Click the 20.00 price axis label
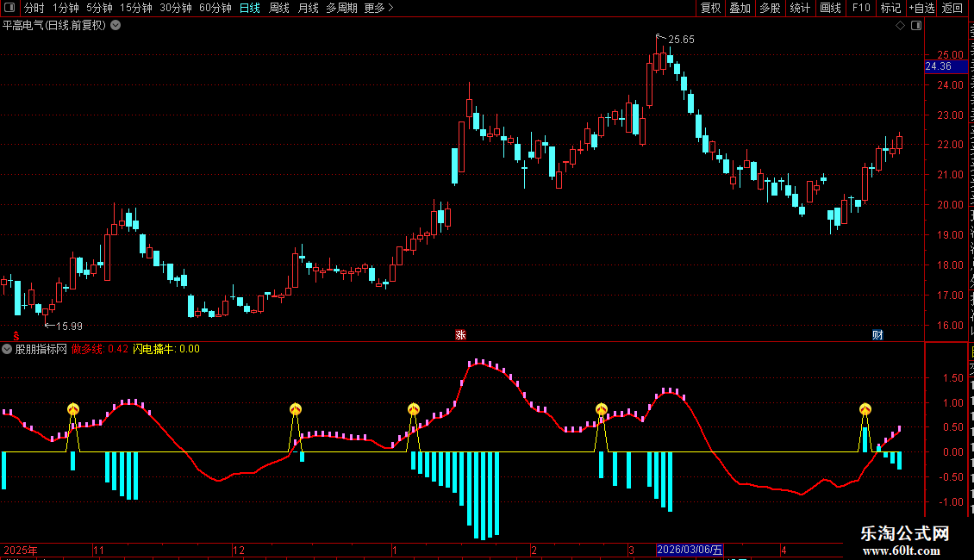The width and height of the screenshot is (974, 560). [x=951, y=205]
